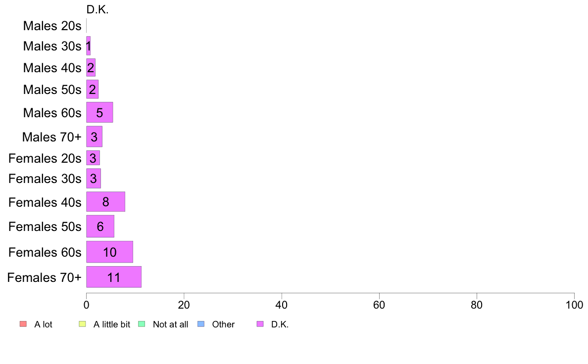Select the Males 60s bar labeled 5
Viewport: 588px width, 364px height.
99,112
